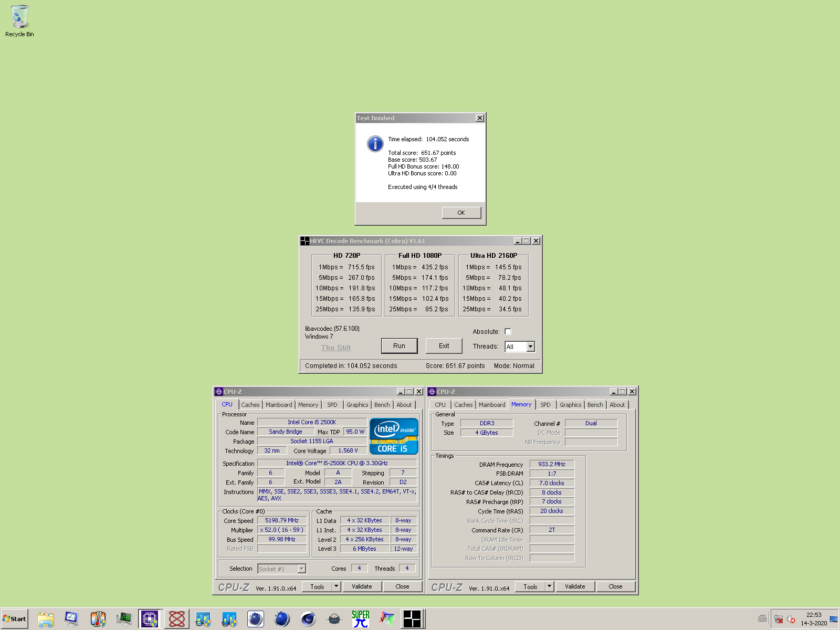Click Tools button in CPU-Z processor window
Viewport: 840px width, 630px height.
[317, 586]
